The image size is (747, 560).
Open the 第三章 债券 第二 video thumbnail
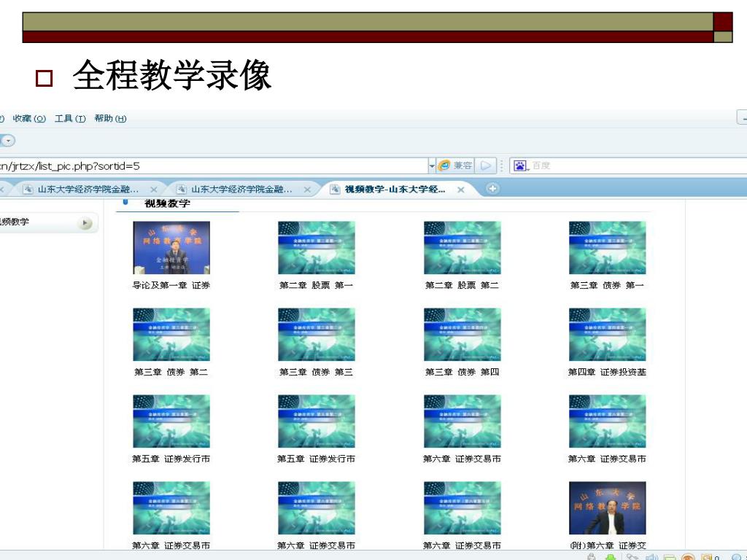point(171,334)
